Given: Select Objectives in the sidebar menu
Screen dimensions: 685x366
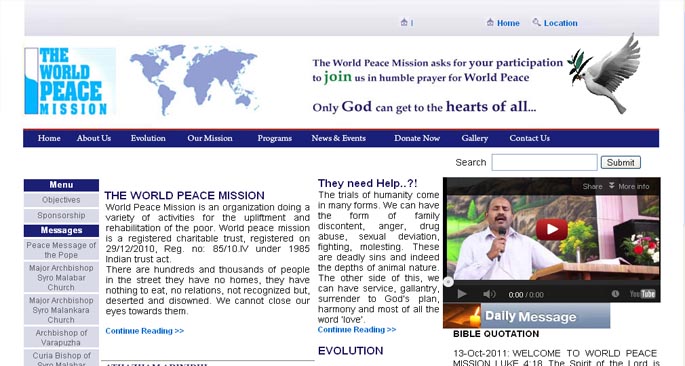Looking at the screenshot, I should tap(61, 200).
